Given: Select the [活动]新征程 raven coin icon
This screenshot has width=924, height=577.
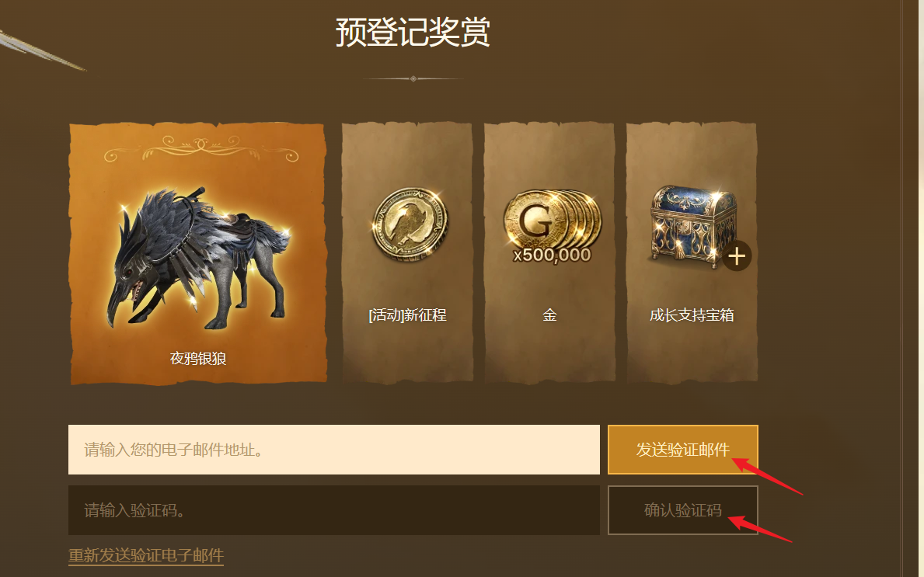Looking at the screenshot, I should [x=410, y=224].
